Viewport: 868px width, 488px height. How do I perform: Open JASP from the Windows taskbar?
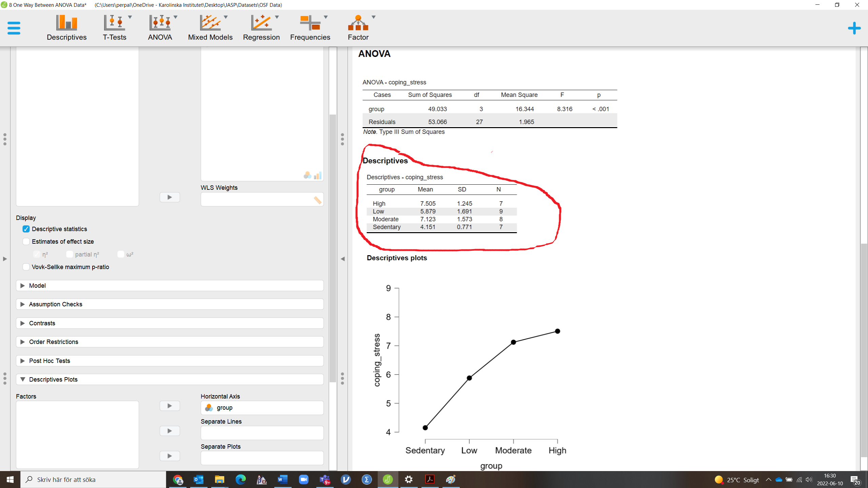(x=387, y=479)
